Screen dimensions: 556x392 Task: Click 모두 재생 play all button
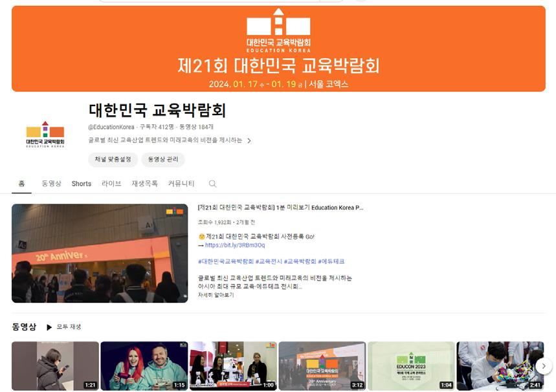pos(64,327)
